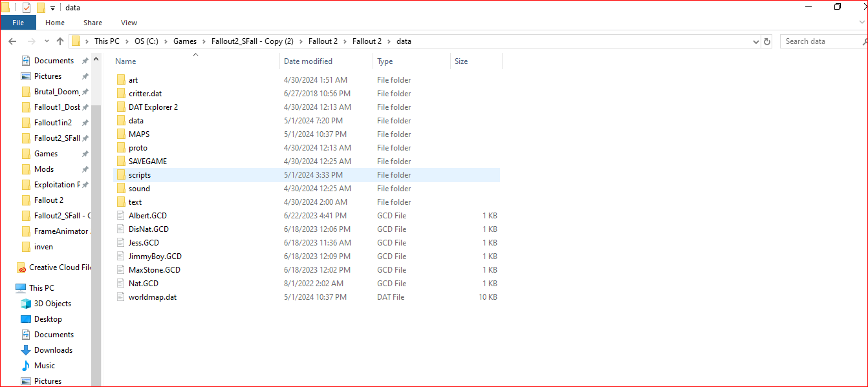868x387 pixels.
Task: Open Downloads in navigation pane
Action: point(53,350)
